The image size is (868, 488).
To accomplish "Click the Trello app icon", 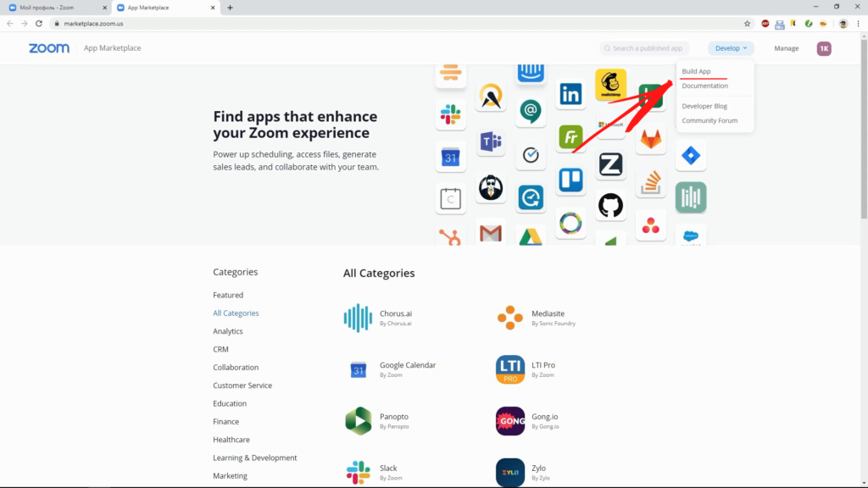I will 570,180.
